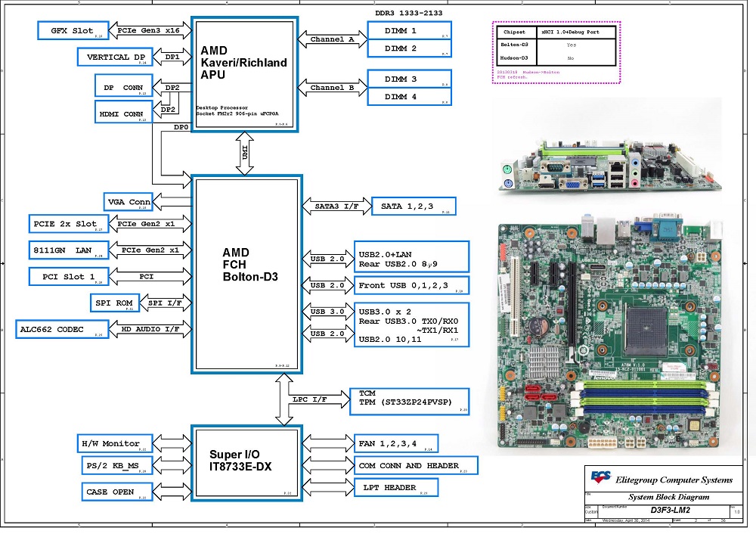
Task: Click the FAN 1,2,3,4 box
Action: click(396, 443)
